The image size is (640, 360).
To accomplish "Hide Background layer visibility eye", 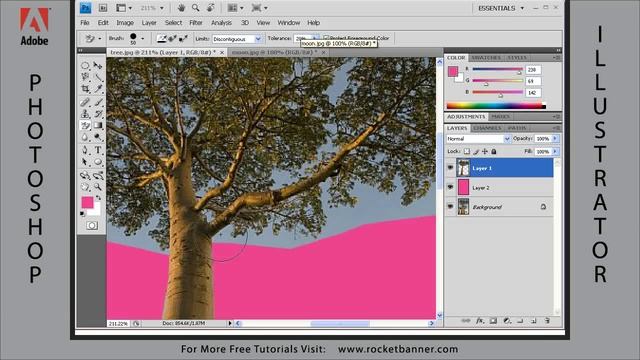I will pos(451,207).
